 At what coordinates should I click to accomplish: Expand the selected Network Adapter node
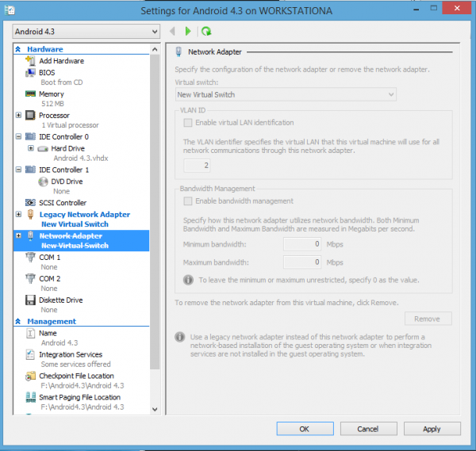(x=18, y=235)
